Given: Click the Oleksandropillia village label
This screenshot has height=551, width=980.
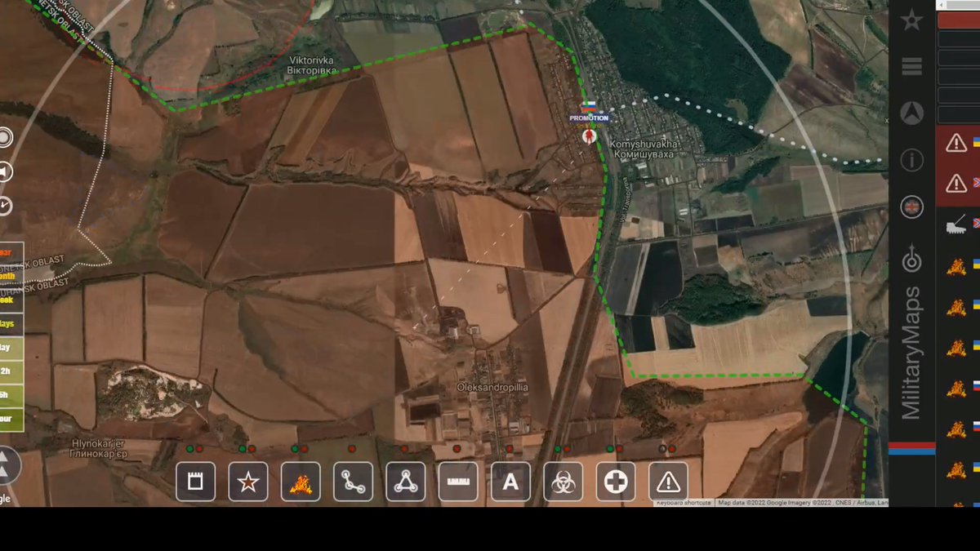Looking at the screenshot, I should point(492,387).
